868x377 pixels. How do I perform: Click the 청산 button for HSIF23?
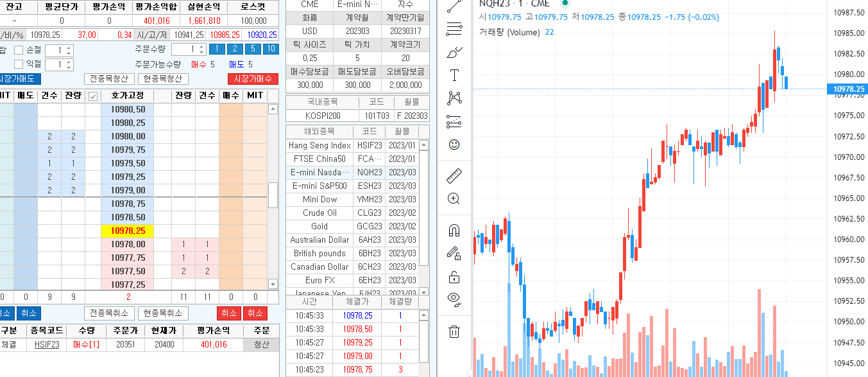262,345
